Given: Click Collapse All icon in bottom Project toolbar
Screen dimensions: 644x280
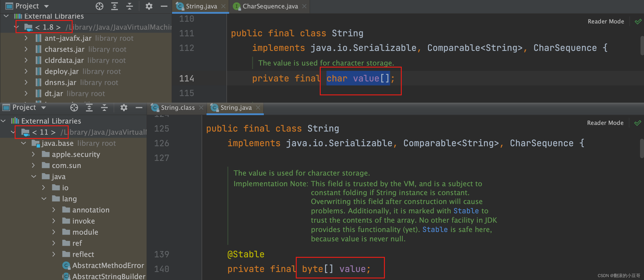Looking at the screenshot, I should pos(104,108).
